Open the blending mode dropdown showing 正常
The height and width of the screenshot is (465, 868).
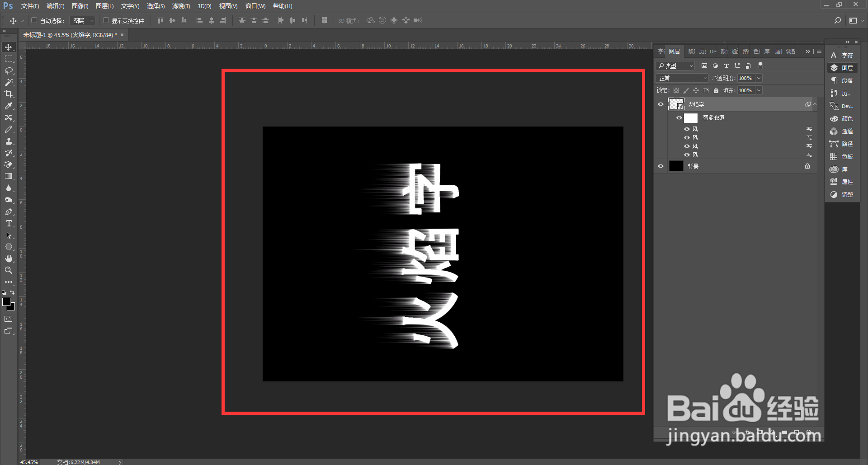pos(682,78)
